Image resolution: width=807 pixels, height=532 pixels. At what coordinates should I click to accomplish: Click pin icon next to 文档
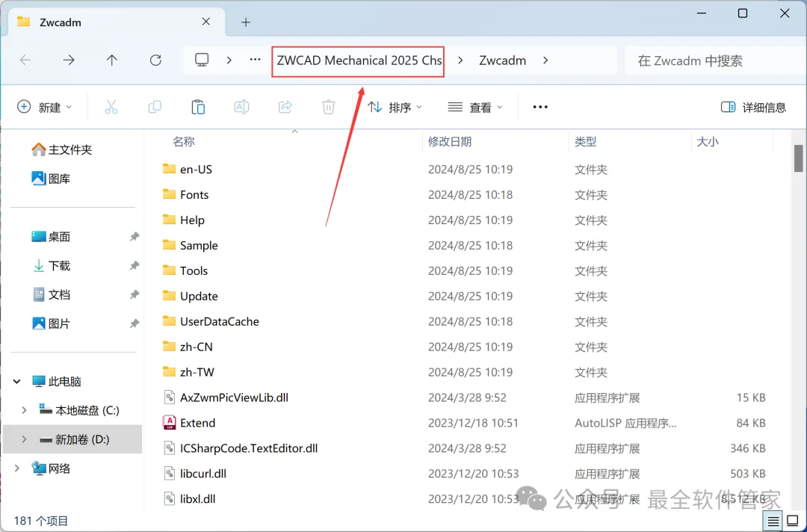(134, 295)
